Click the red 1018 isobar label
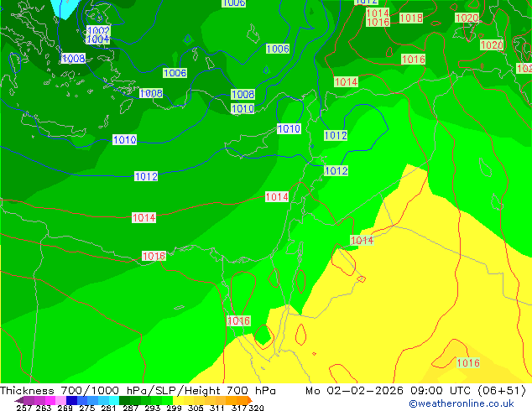This screenshot has width=532, height=411. (x=411, y=18)
